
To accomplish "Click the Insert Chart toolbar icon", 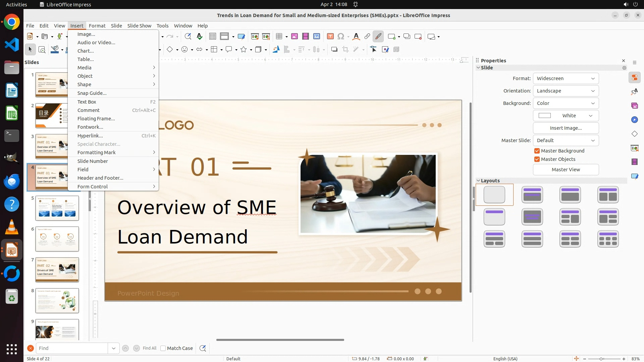I will click(316, 37).
